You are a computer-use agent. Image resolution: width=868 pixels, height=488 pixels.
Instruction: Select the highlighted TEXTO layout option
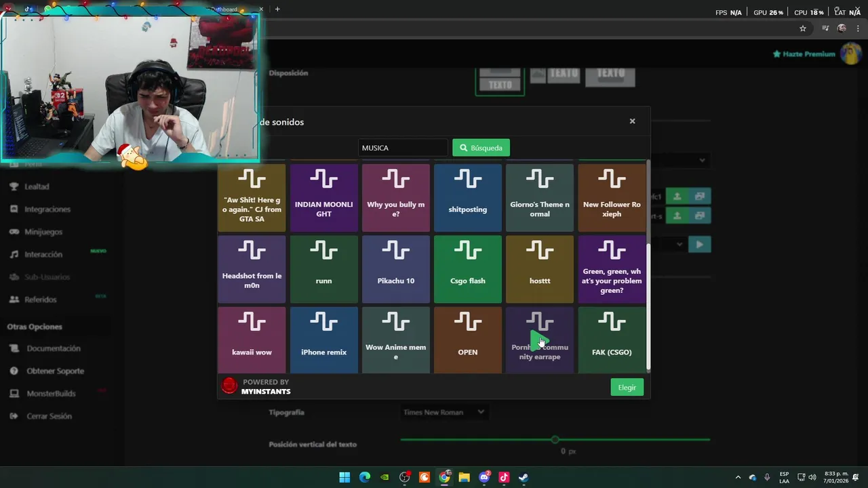coord(500,81)
